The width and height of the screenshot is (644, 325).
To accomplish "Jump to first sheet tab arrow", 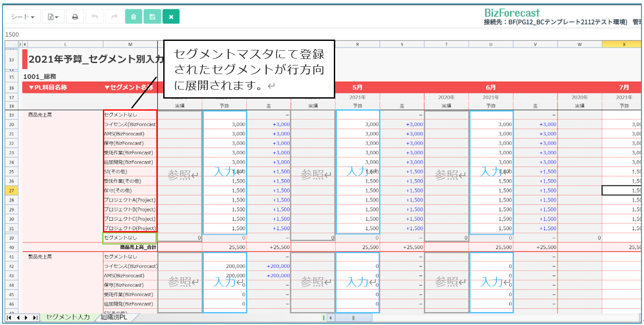I will (9, 318).
